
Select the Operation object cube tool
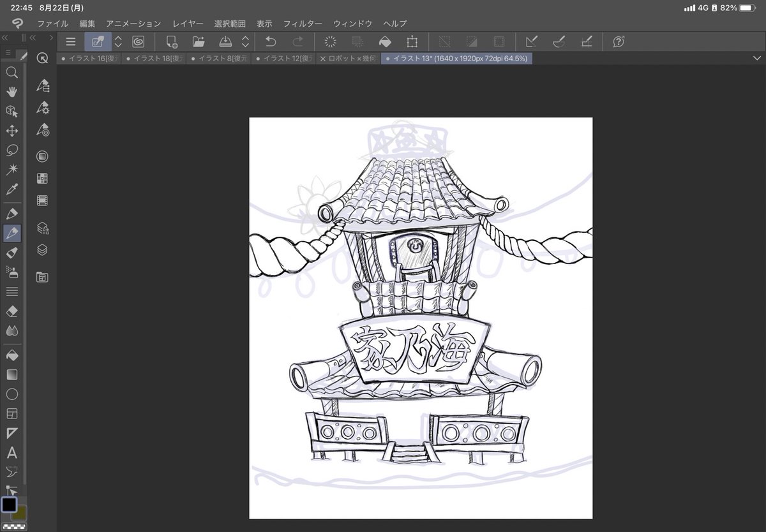pyautogui.click(x=11, y=112)
